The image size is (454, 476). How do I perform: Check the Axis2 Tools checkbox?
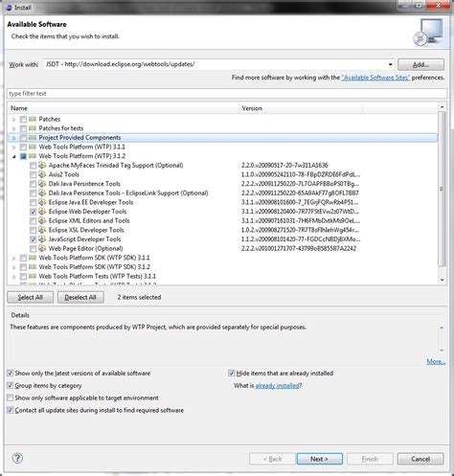coord(33,175)
